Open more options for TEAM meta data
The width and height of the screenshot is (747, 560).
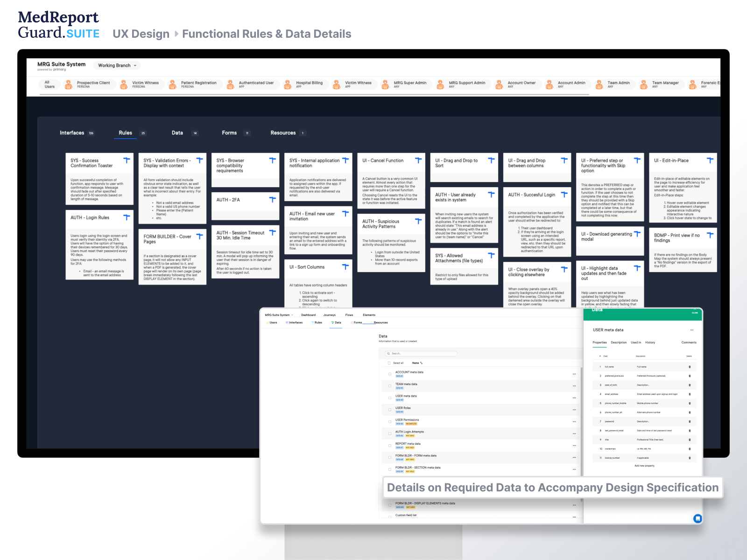[574, 386]
